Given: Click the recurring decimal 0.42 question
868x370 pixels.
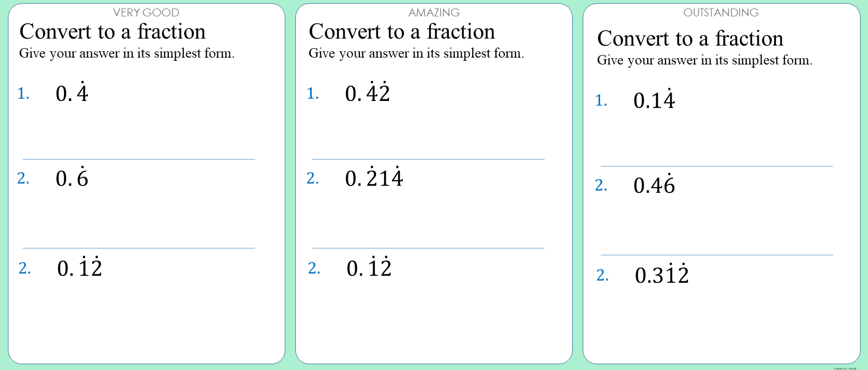Looking at the screenshot, I should point(367,94).
